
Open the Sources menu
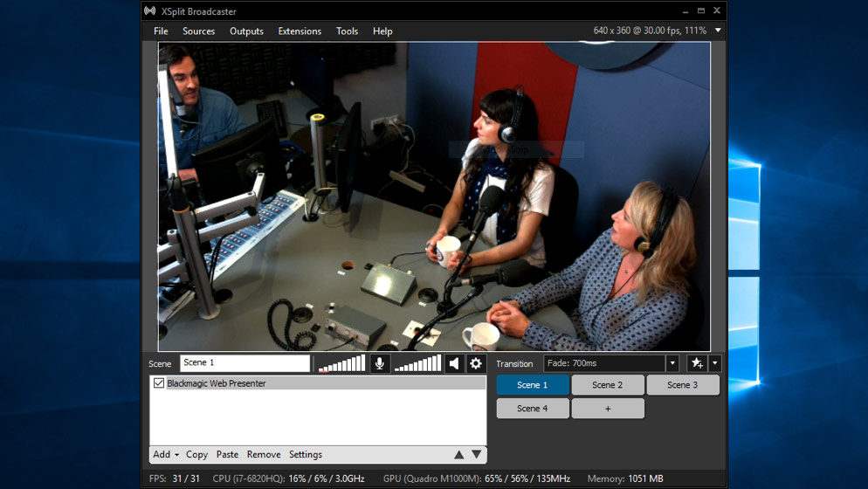[x=198, y=31]
